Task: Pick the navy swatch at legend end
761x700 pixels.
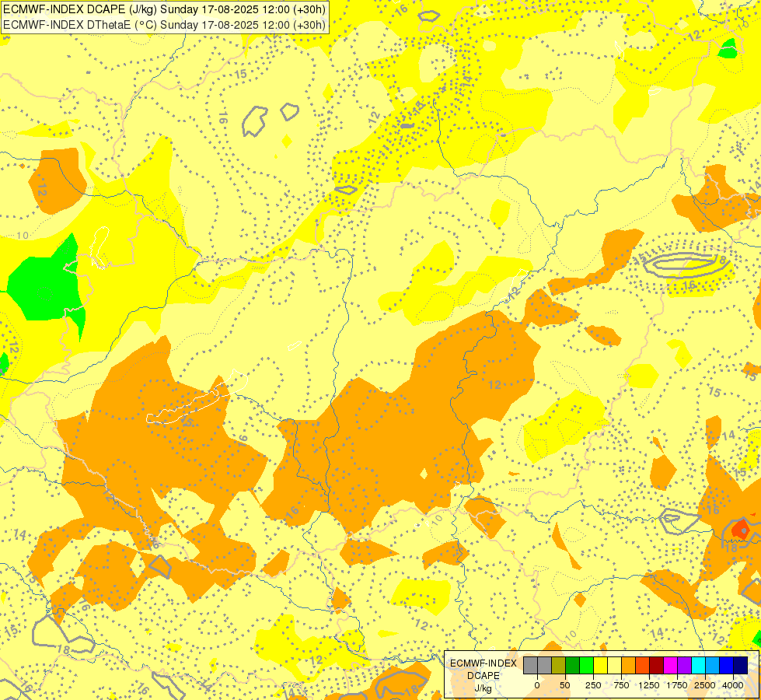Action: pyautogui.click(x=741, y=665)
